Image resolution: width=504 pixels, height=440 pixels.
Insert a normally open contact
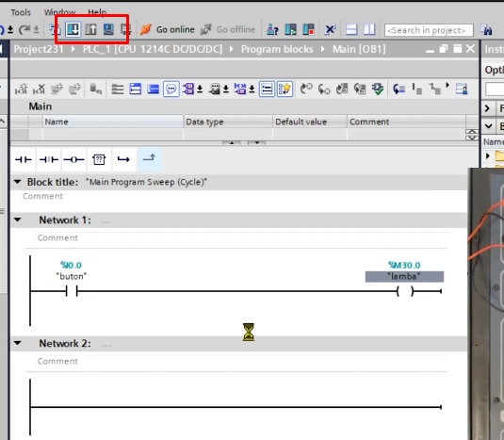[x=24, y=159]
